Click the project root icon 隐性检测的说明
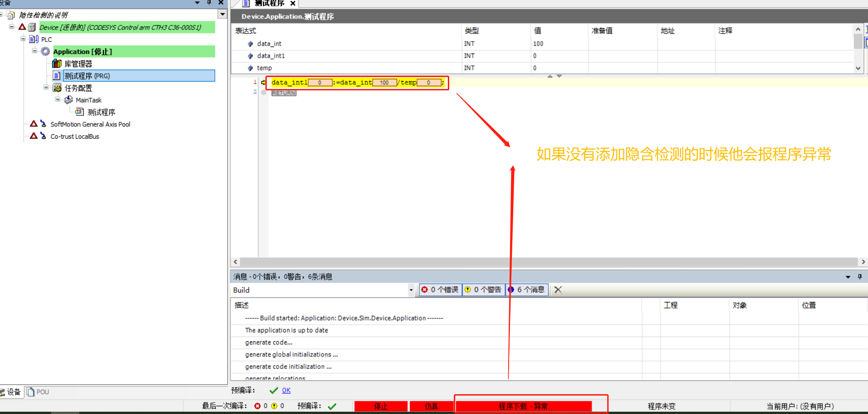 [11, 15]
